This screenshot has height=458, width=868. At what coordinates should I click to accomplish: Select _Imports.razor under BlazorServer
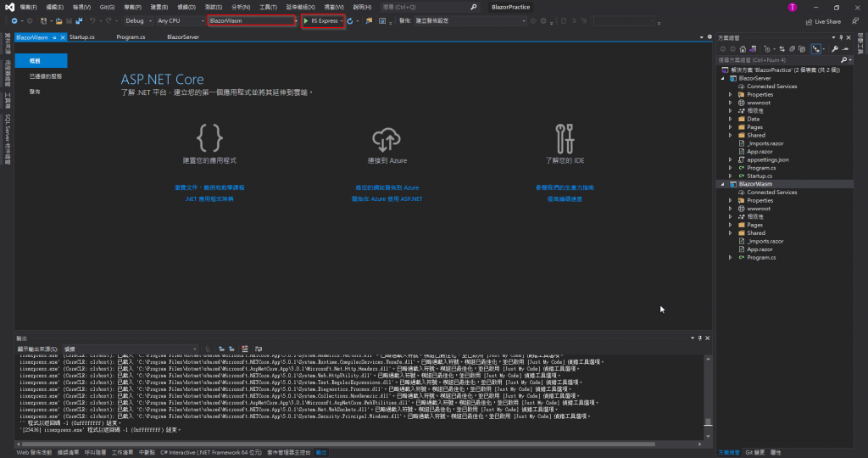point(765,143)
